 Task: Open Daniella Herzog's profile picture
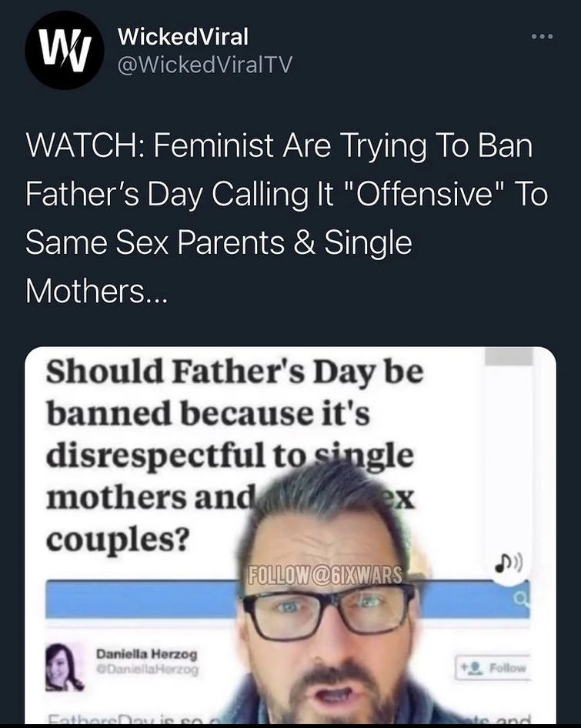(65, 666)
